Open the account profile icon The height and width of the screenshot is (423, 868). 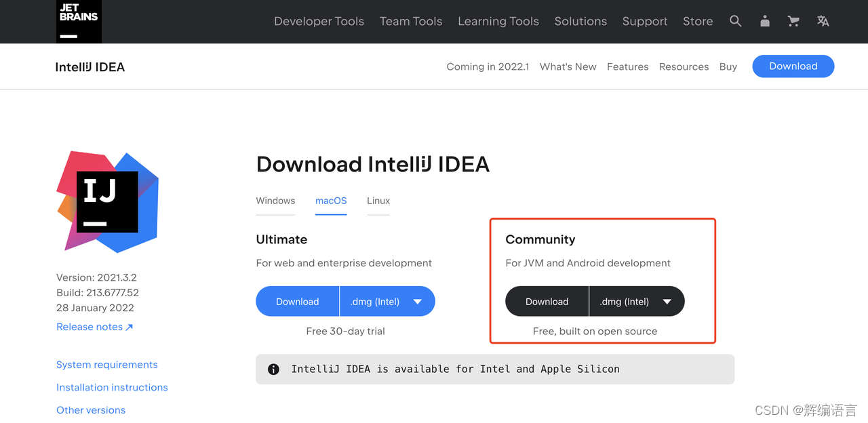[x=765, y=21]
